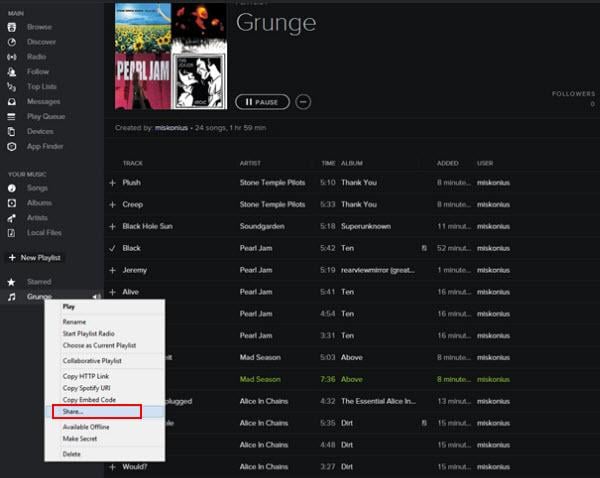This screenshot has height=478, width=600.
Task: Click the Starred star icon
Action: pyautogui.click(x=11, y=282)
